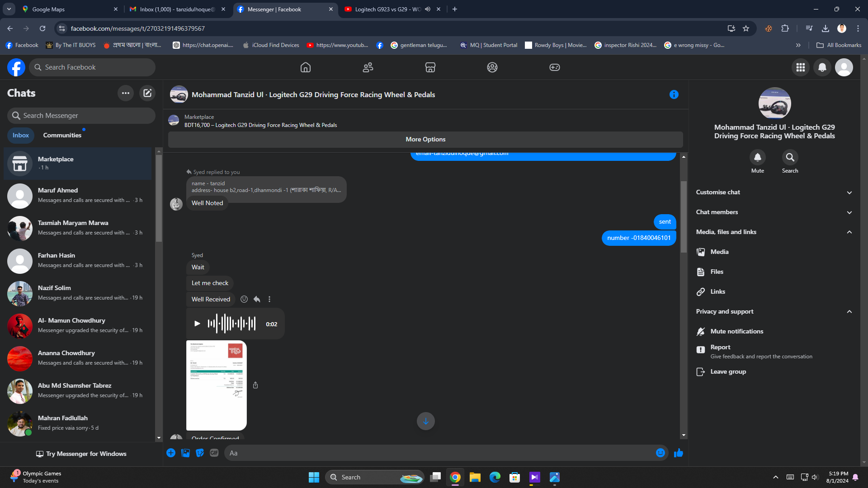868x488 pixels.
Task: Click the Facebook logo
Action: (x=16, y=67)
